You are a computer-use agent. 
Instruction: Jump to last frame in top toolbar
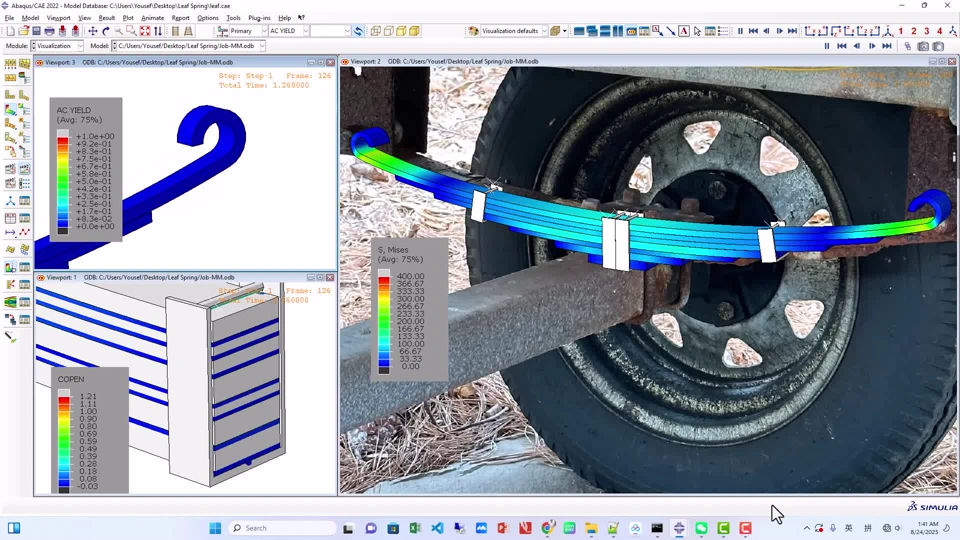coord(792,31)
